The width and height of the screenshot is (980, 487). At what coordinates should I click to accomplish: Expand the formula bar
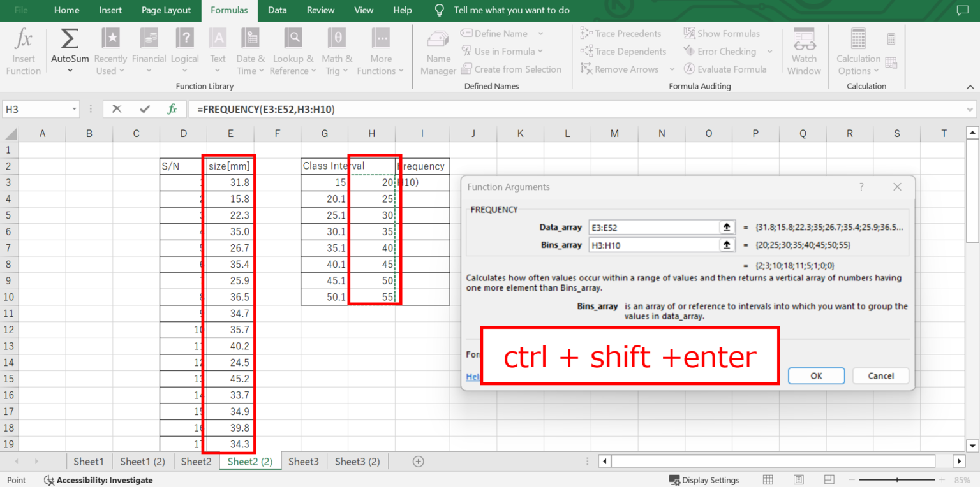(x=970, y=110)
